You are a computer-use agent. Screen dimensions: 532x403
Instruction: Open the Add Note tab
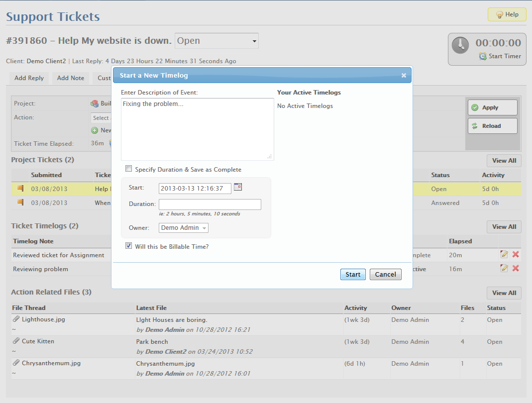pyautogui.click(x=70, y=78)
